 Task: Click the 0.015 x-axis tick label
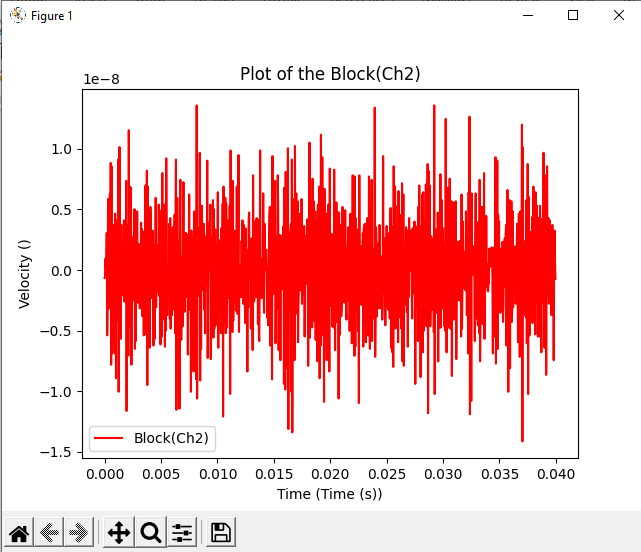click(274, 474)
